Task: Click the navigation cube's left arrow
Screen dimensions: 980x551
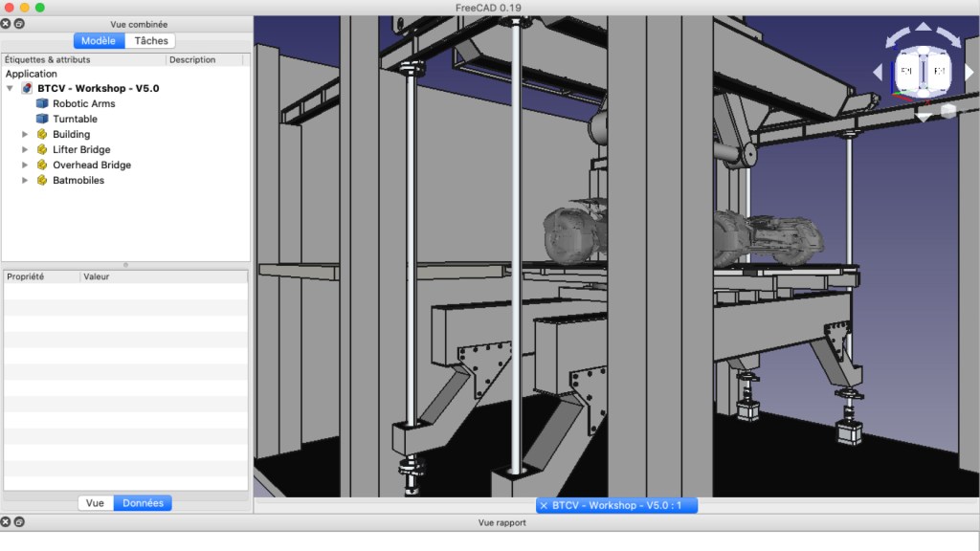Action: [877, 73]
